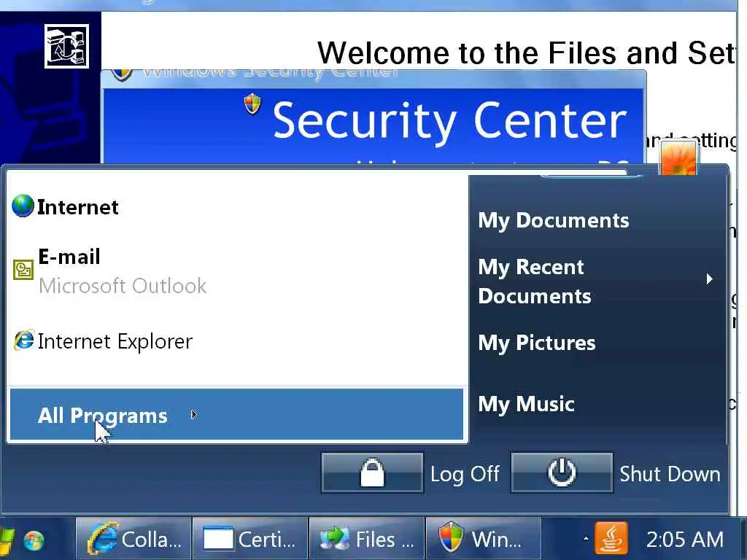Click the Java icon in the system tray
The height and width of the screenshot is (560, 747).
coord(611,539)
